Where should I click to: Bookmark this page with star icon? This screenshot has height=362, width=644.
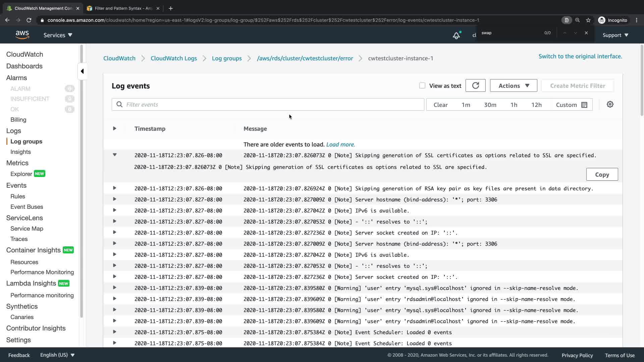point(588,20)
